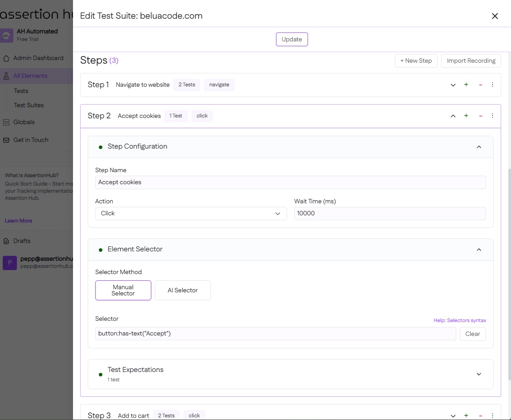Collapse the Step Configuration section

tap(479, 146)
